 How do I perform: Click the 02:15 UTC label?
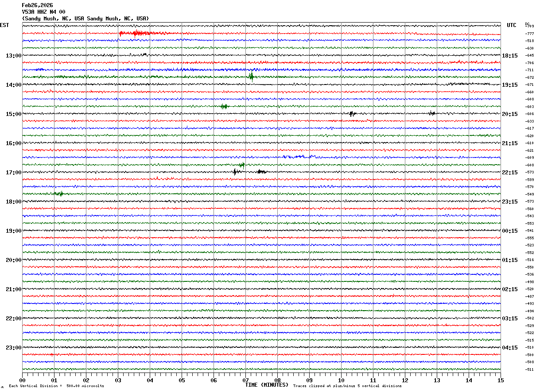point(510,289)
